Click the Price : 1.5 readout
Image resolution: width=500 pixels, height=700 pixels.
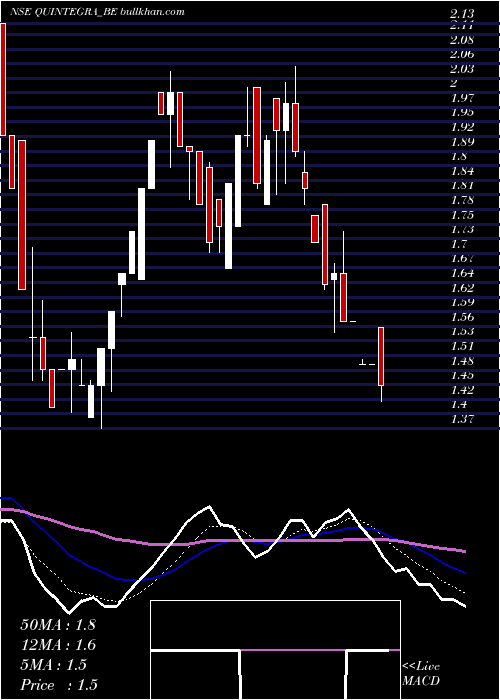coord(59,685)
